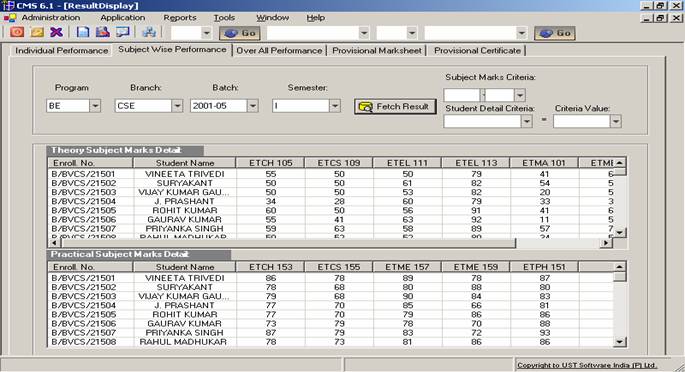Select the Subject Wise Performance tab
This screenshot has width=685, height=372.
click(172, 49)
